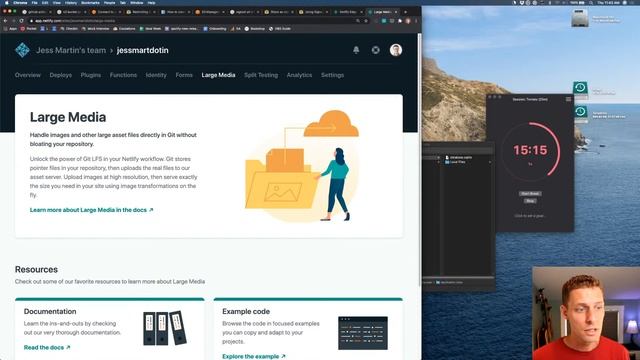Viewport: 640px width, 360px height.
Task: Open the Chrome application menu
Action: click(x=20, y=2)
